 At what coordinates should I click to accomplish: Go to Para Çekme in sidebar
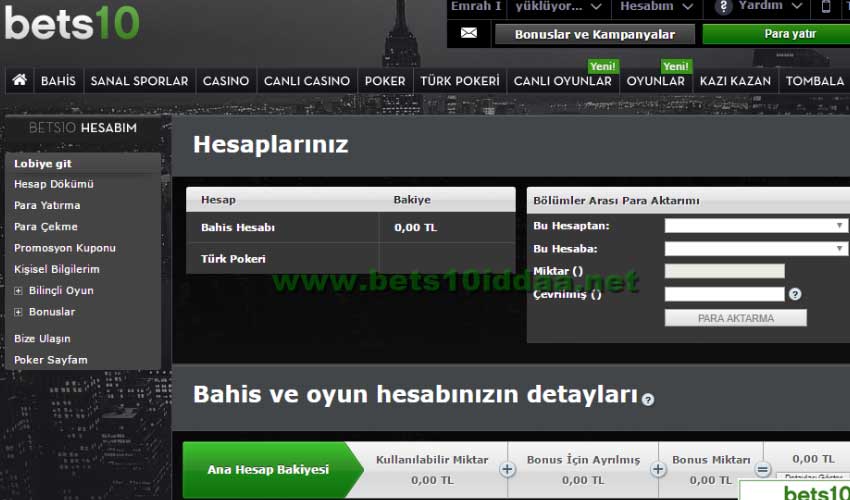[x=45, y=227]
